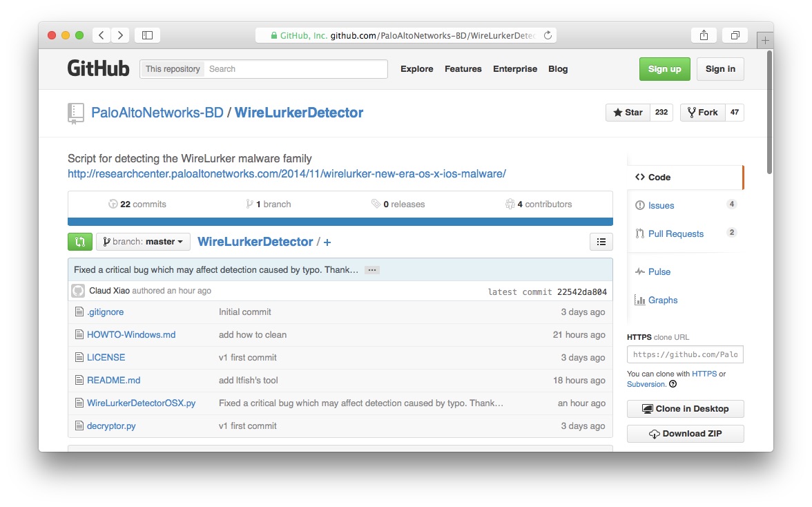Click Claud Xiao's avatar image
812x507 pixels.
coord(78,291)
